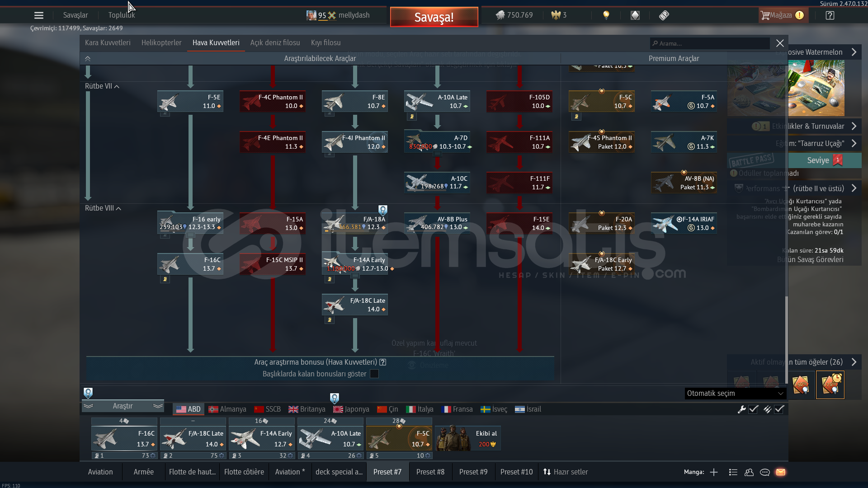Select Britanya nation flag
868x488 pixels.
pos(307,409)
